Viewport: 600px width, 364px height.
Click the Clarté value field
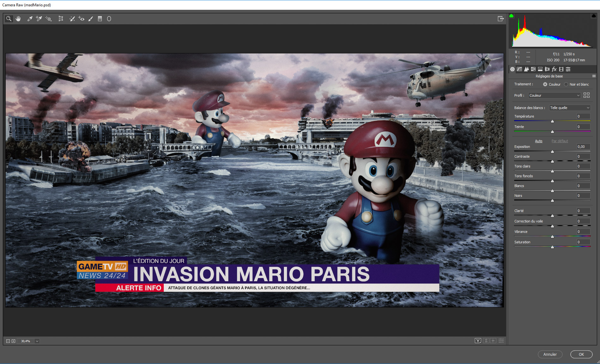584,211
